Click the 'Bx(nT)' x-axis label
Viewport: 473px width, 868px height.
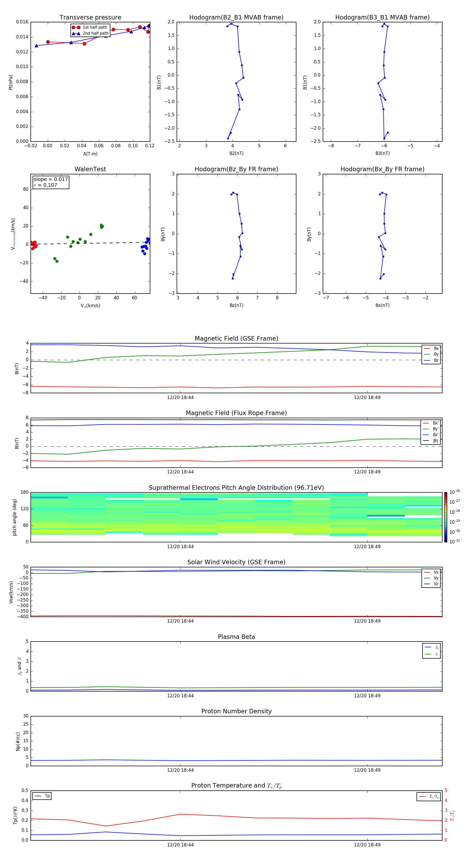pyautogui.click(x=382, y=305)
